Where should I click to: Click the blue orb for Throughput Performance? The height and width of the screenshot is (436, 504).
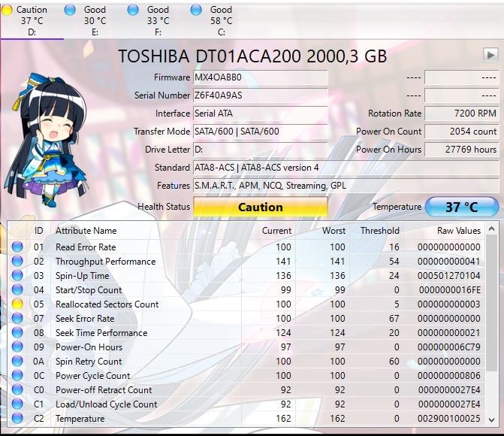click(17, 261)
